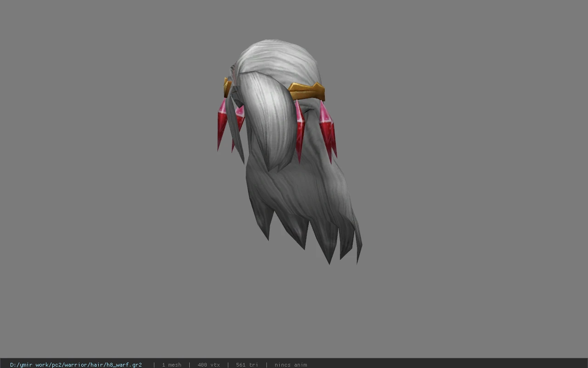Click the '400 vtx' vertex count

(209, 365)
